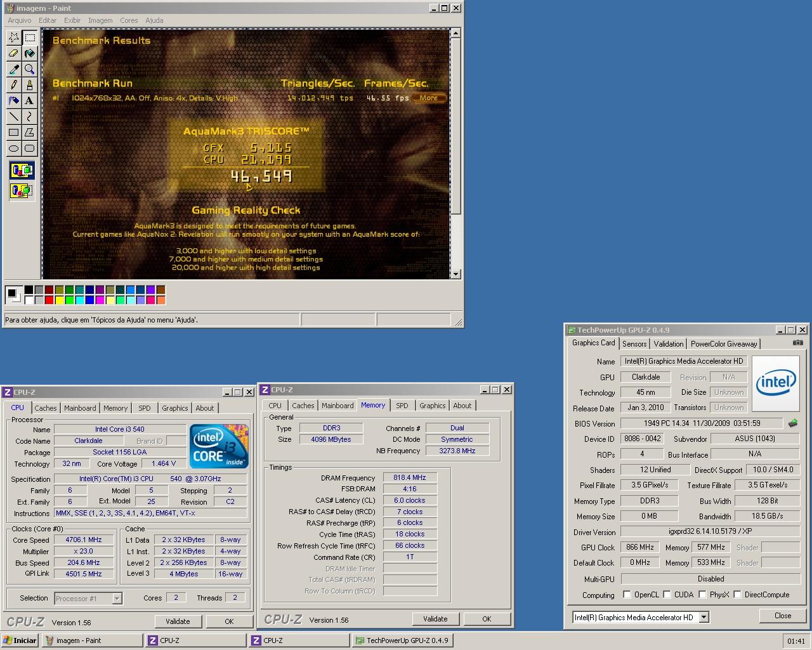The height and width of the screenshot is (650, 812).
Task: Click the Paint vertical scrollbar up arrow
Action: tap(455, 33)
